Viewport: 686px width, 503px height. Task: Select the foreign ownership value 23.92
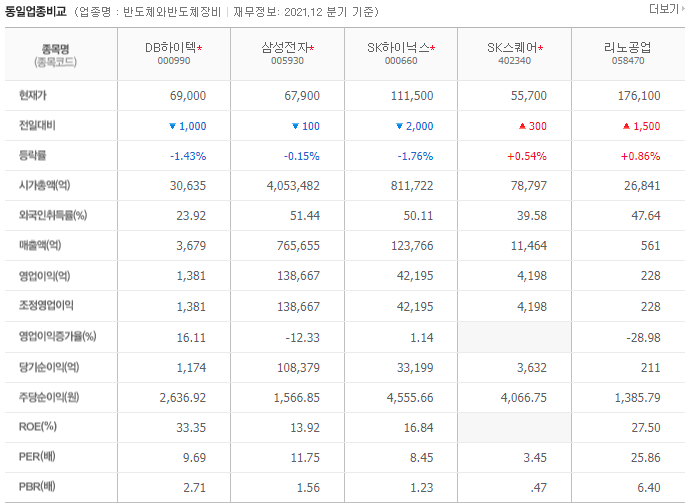[x=191, y=216]
